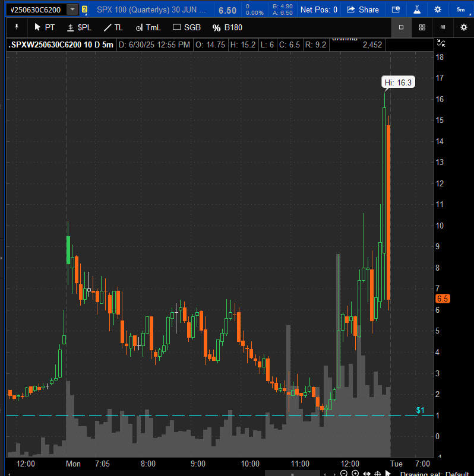Switch to grid chart layout view
The height and width of the screenshot is (476, 474).
tap(422, 27)
